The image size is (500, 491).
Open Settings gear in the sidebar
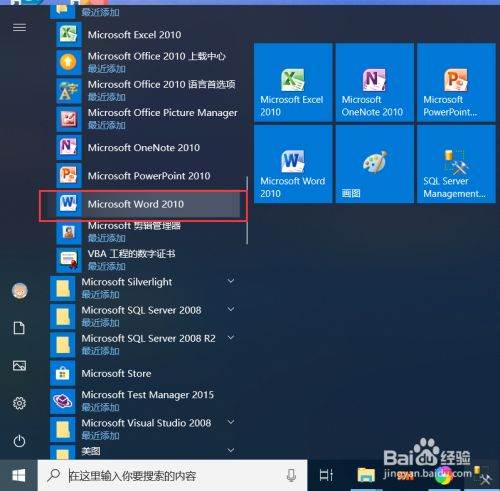coord(19,403)
